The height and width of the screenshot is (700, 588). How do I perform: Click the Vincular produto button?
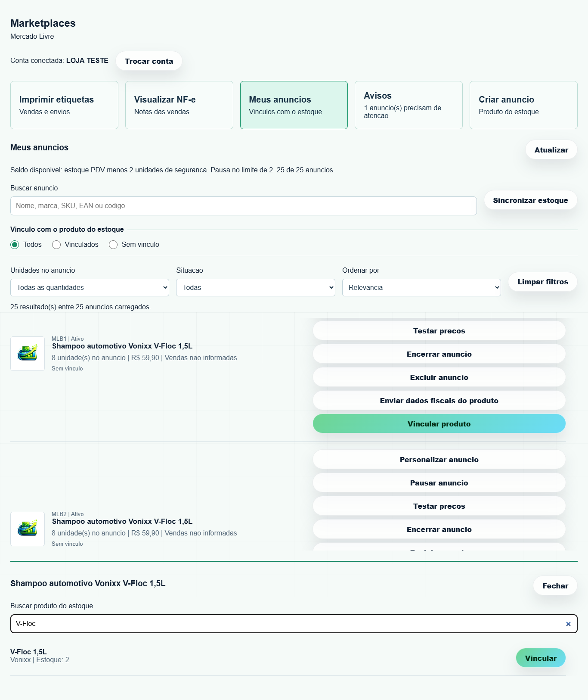coord(439,424)
